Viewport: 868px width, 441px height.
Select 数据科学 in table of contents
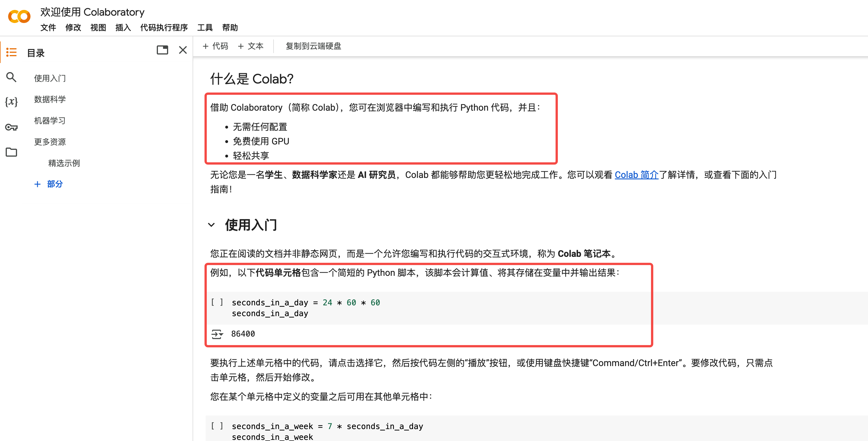coord(50,99)
